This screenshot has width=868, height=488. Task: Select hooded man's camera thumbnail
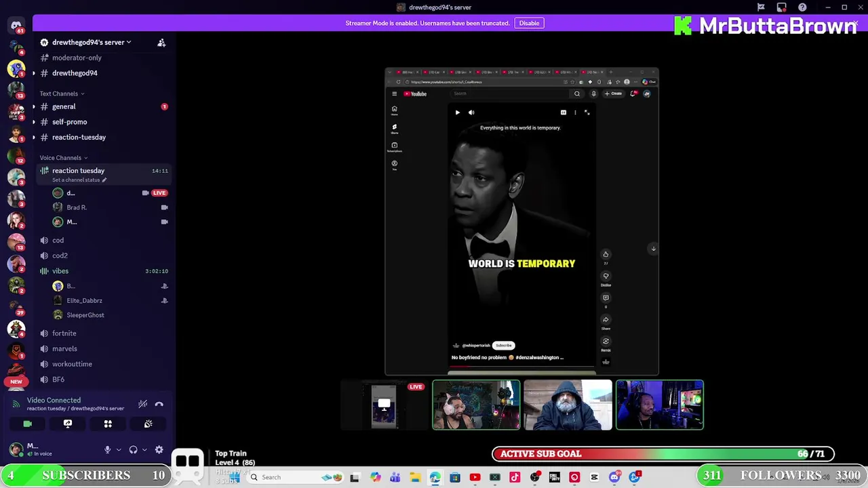pos(568,405)
